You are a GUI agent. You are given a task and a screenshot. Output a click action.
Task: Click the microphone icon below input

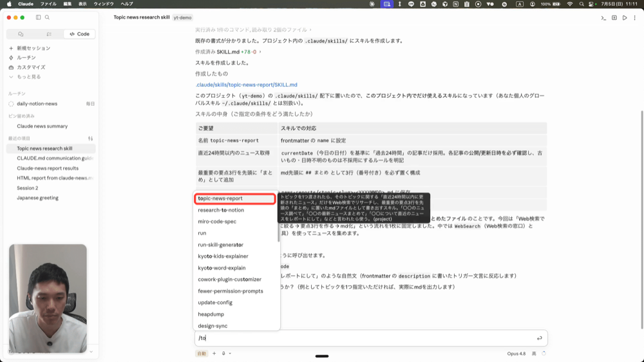tap(223, 354)
